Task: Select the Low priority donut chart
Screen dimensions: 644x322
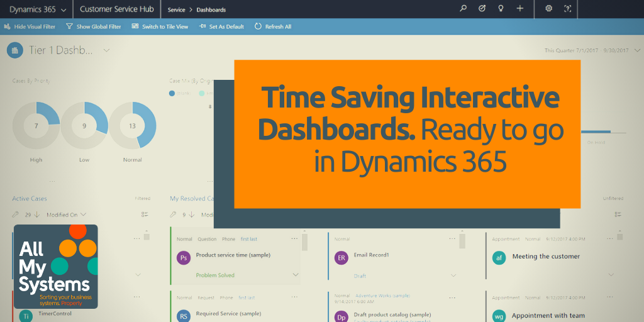Action: tap(84, 126)
